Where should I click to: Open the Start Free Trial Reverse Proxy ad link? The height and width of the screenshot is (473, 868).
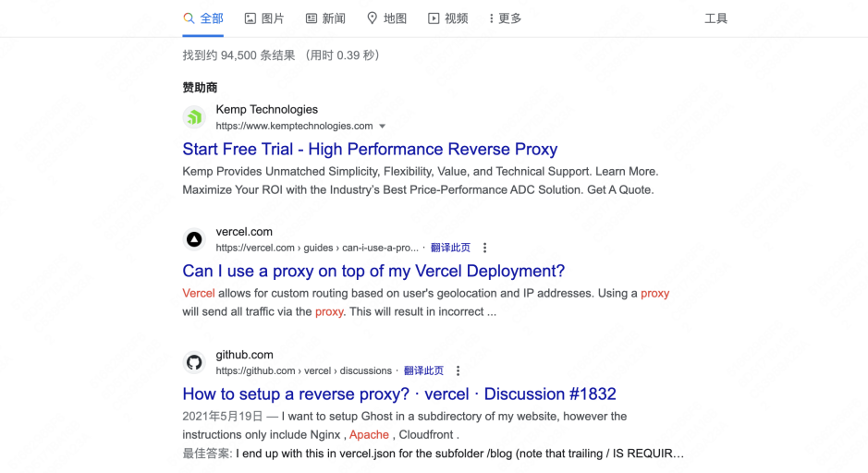(370, 149)
